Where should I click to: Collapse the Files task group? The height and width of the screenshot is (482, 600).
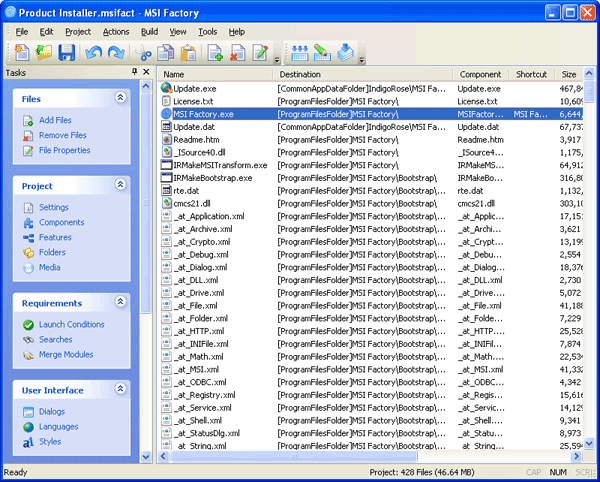(x=121, y=98)
